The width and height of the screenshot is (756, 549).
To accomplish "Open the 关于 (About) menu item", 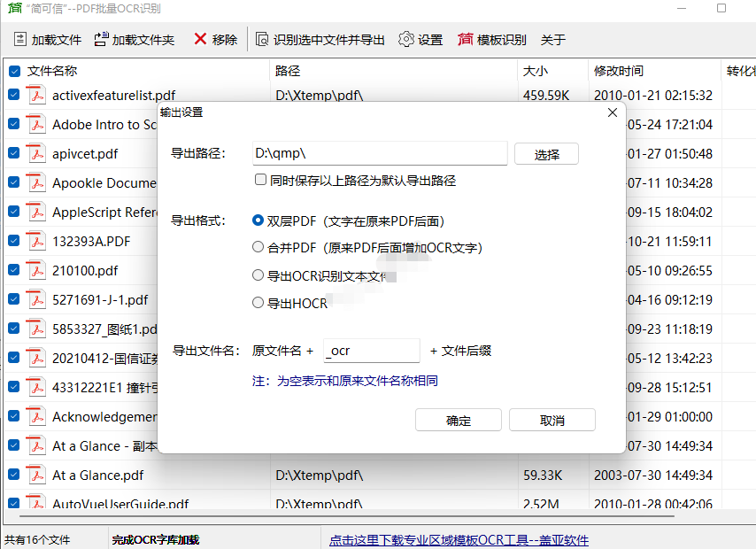I will pos(552,40).
